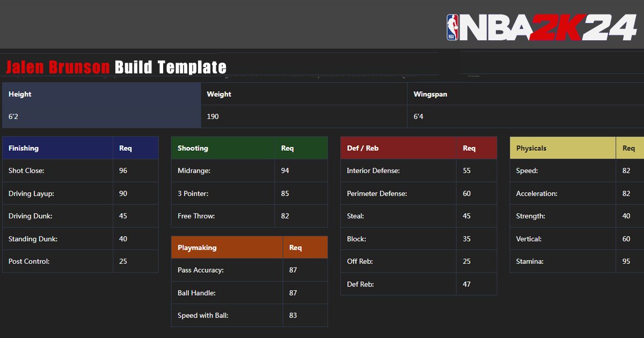Viewport: 644px width, 338px height.
Task: Click the Free Throw row label
Action: (x=196, y=216)
